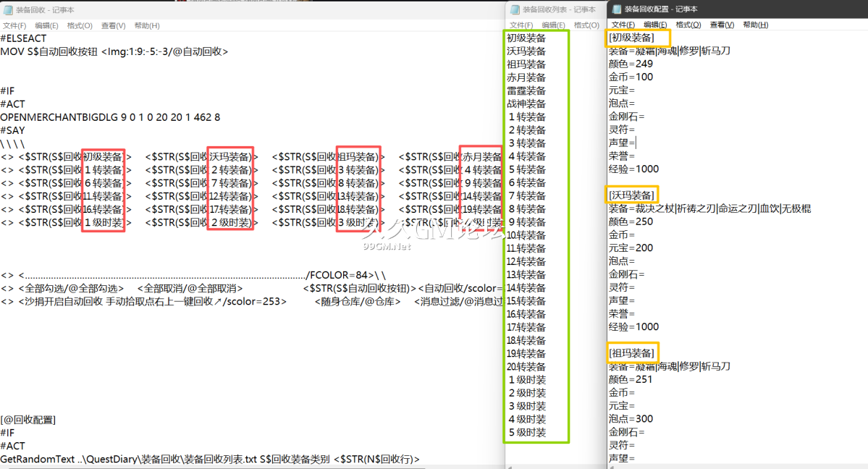Open the 编辑(E) menu in the 装备回收 window
The height and width of the screenshot is (469, 868).
(x=46, y=25)
